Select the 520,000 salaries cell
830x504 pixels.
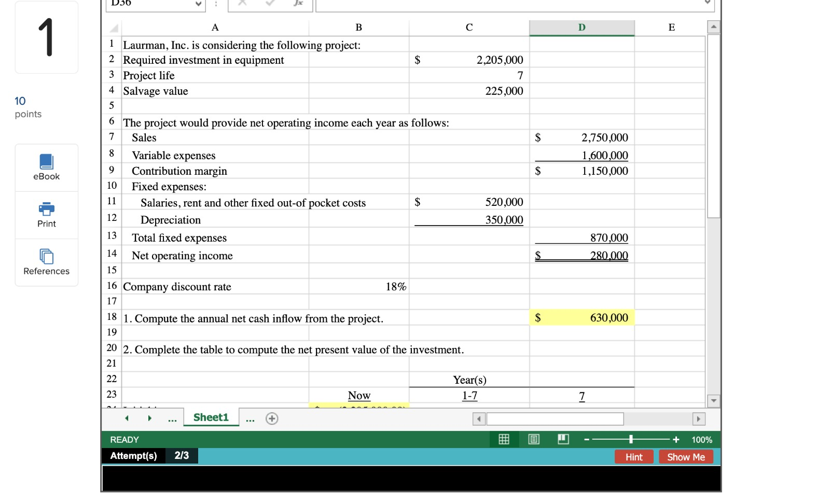[469, 202]
